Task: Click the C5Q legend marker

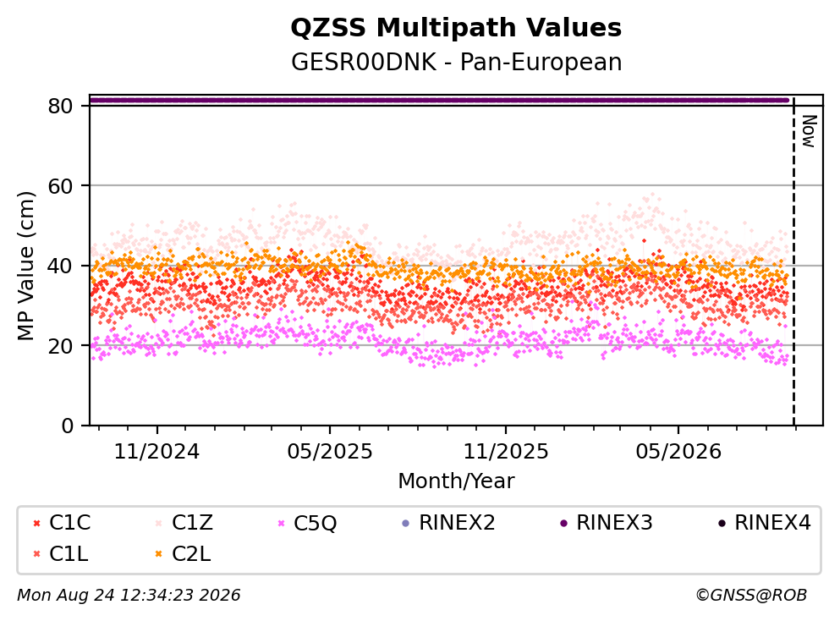Action: point(281,523)
